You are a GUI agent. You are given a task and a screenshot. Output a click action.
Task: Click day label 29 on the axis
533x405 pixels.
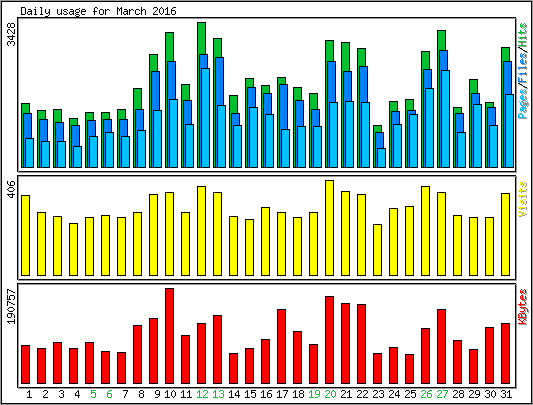474,394
